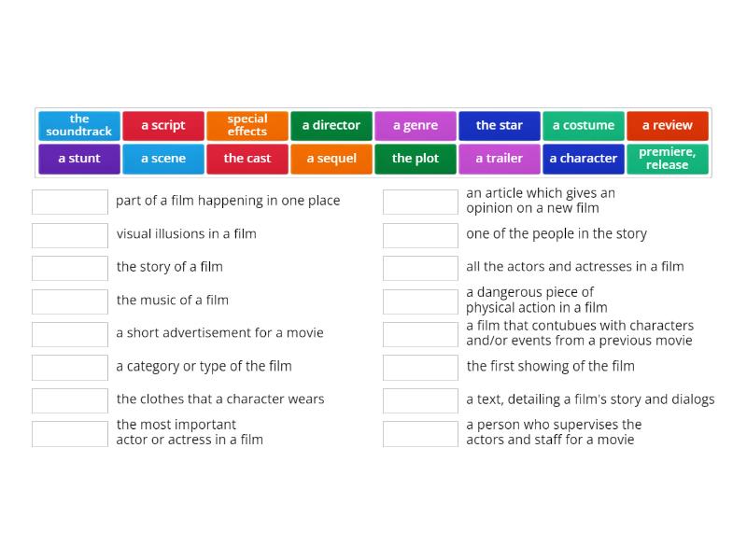Viewport: 747px width, 560px height.
Task: Select the 'a sequel' tile
Action: pos(331,159)
